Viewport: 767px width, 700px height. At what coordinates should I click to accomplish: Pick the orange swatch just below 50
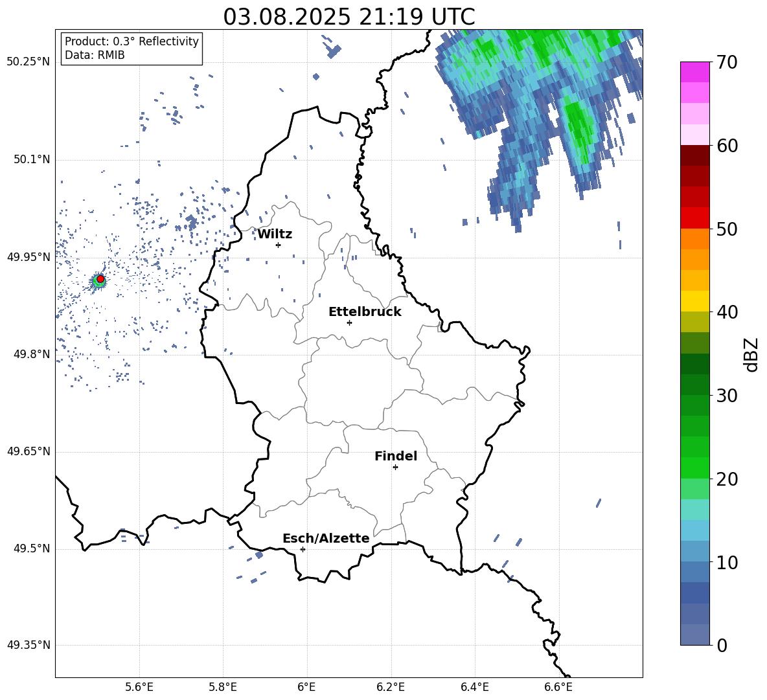(x=695, y=239)
